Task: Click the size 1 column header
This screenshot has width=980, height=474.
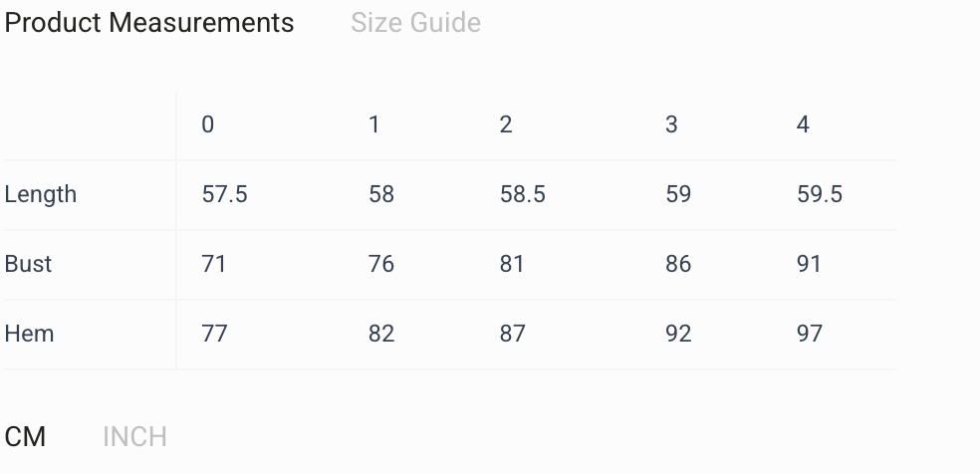Action: point(373,124)
